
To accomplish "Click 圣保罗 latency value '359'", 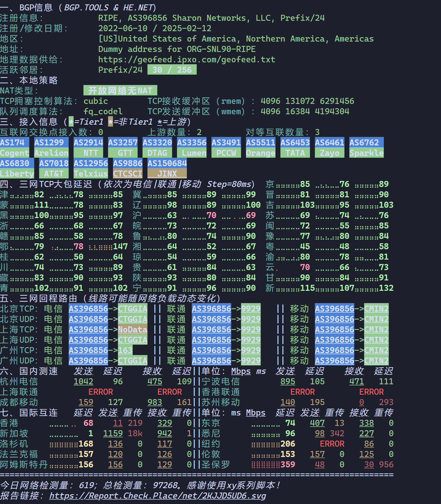I will 288,465.
